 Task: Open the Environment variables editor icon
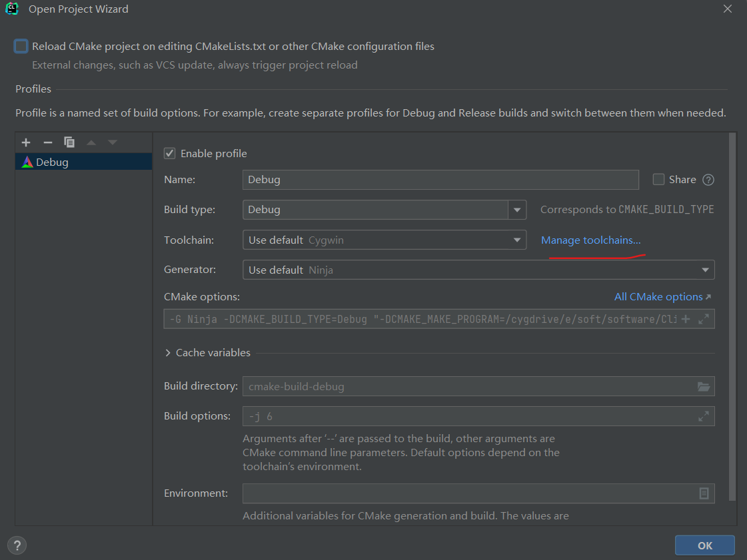[x=704, y=493]
